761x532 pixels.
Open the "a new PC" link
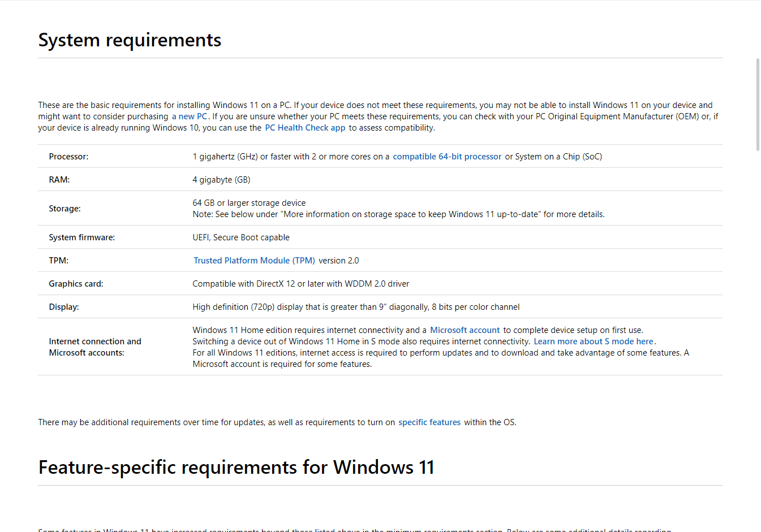(190, 116)
